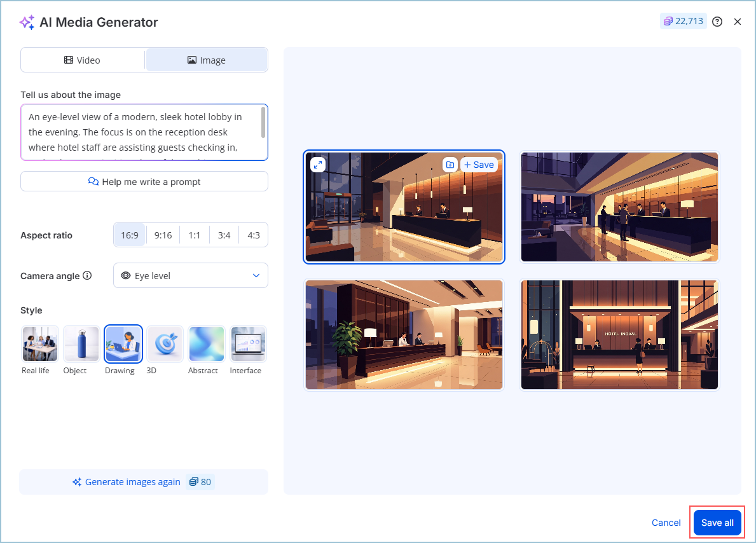The height and width of the screenshot is (543, 756).
Task: Select the Abstract style icon
Action: click(207, 344)
